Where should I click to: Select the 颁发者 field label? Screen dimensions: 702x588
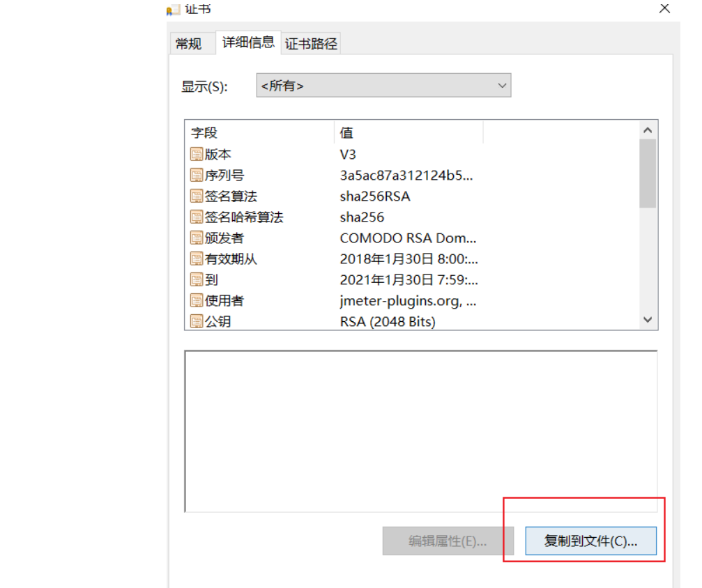224,238
